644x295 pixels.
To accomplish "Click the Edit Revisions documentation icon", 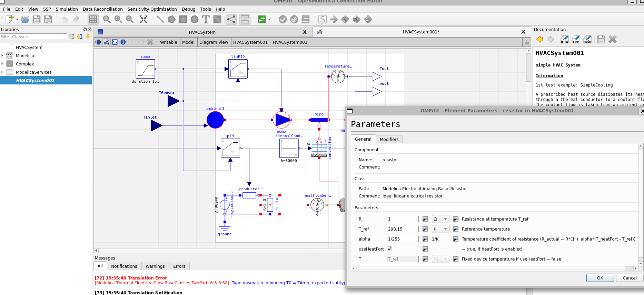I will pyautogui.click(x=576, y=39).
